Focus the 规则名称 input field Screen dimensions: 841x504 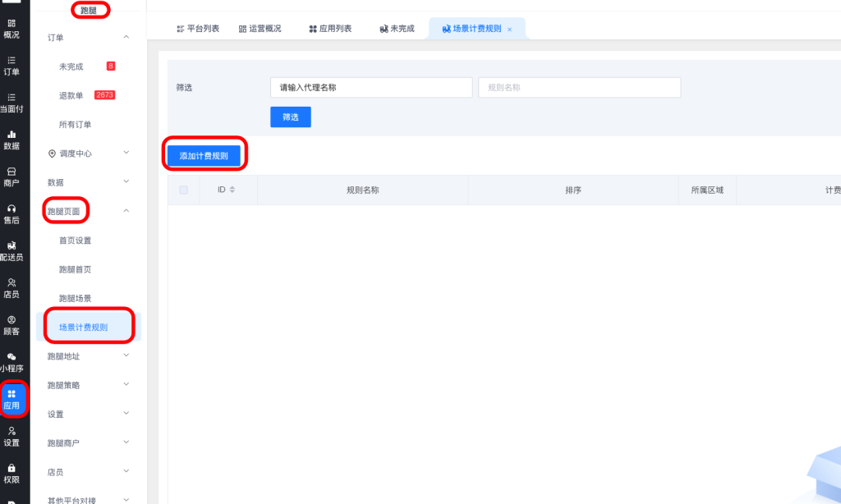coord(579,88)
